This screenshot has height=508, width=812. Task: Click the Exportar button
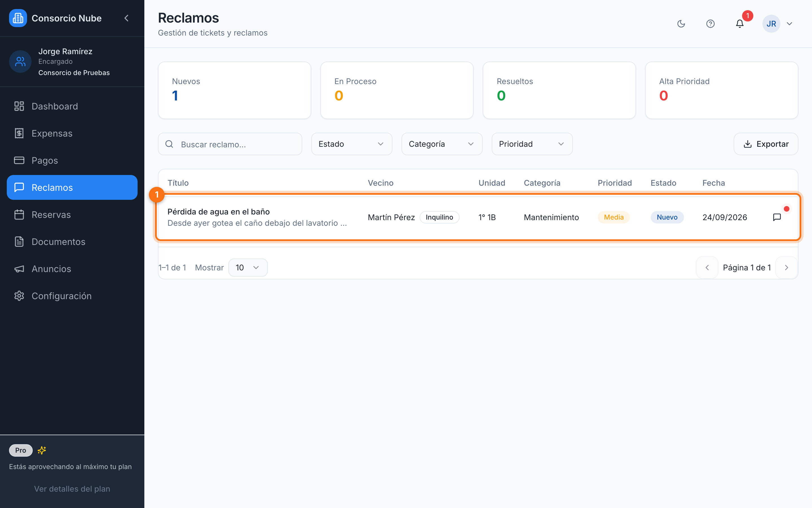[766, 144]
